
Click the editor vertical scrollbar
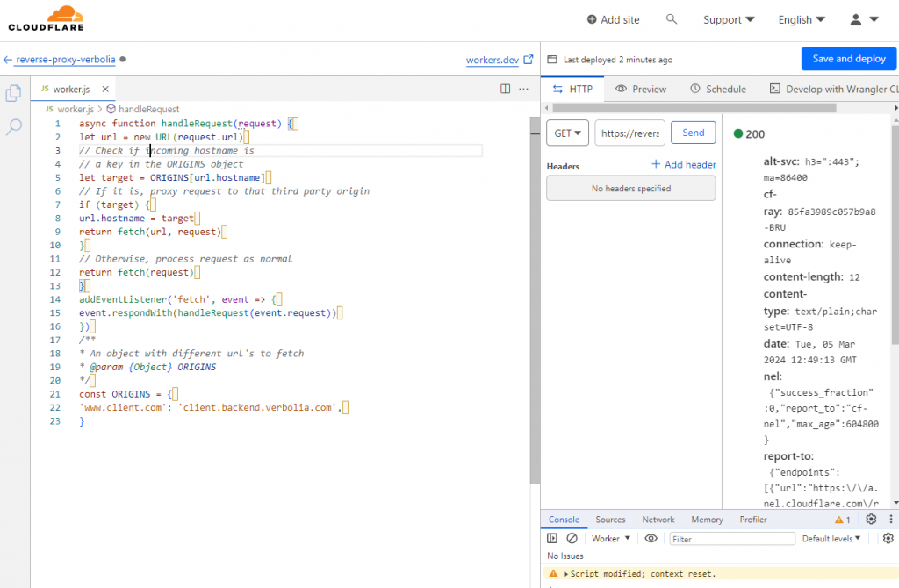pos(535,300)
